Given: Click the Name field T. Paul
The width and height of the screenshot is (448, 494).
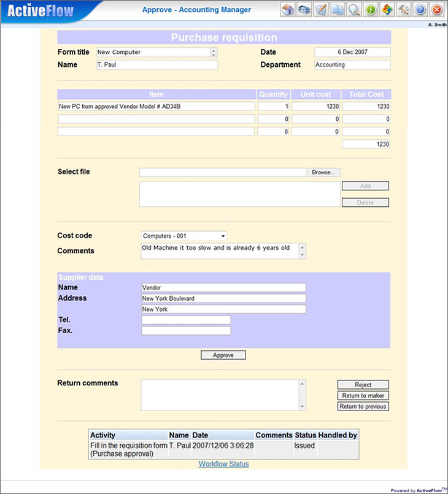Looking at the screenshot, I should pyautogui.click(x=157, y=65).
